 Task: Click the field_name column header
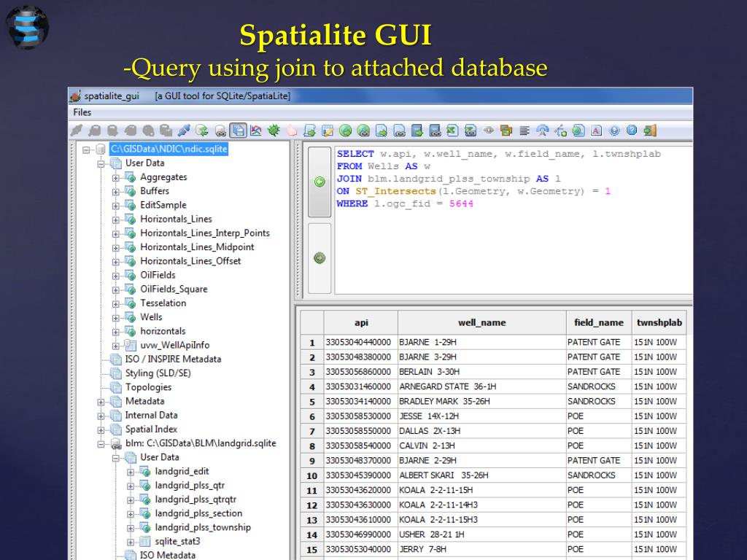click(599, 323)
